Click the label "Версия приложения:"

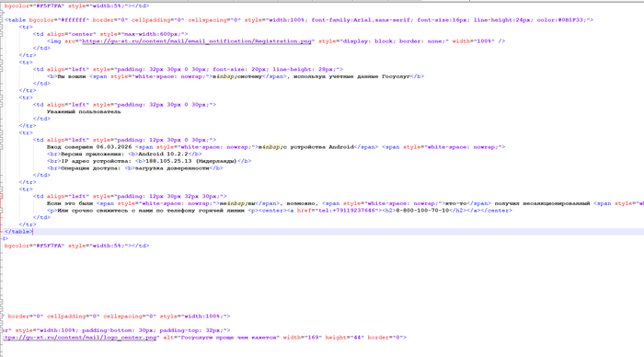pos(92,154)
